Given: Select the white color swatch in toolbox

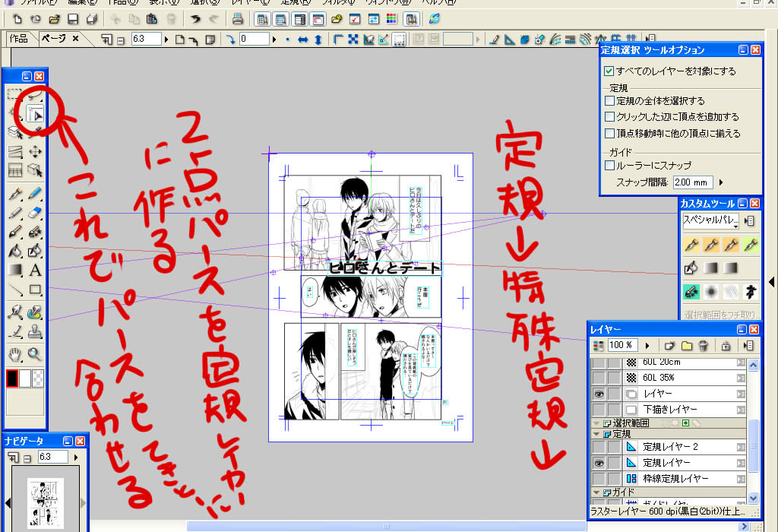Looking at the screenshot, I should pyautogui.click(x=25, y=378).
